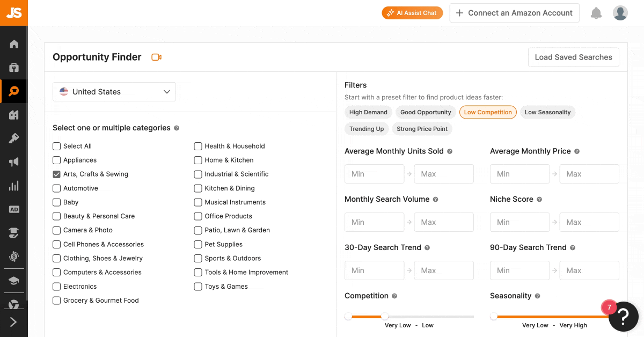The height and width of the screenshot is (337, 644).
Task: Click Load Saved Searches button
Action: [573, 57]
